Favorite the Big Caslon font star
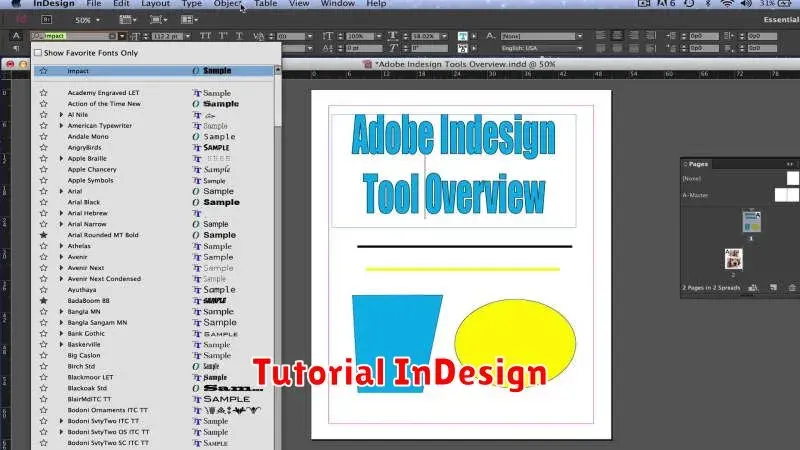The height and width of the screenshot is (450, 800). coord(43,355)
